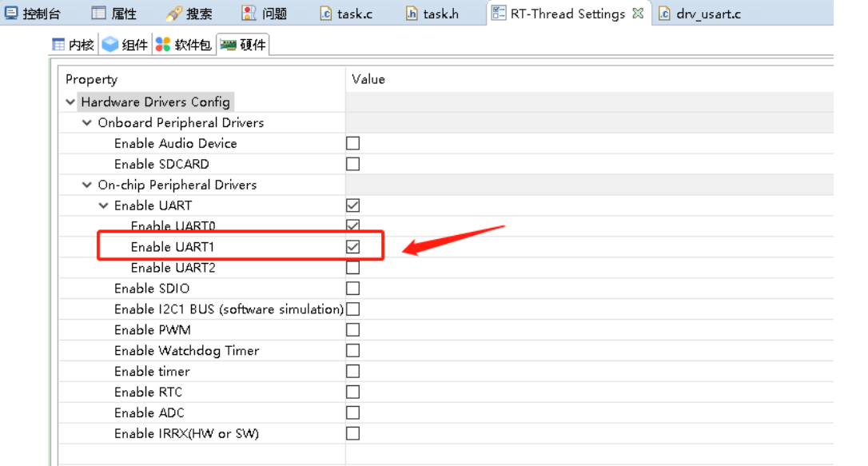Select the Enable SDCARD label
Image resolution: width=868 pixels, height=466 pixels.
click(161, 164)
